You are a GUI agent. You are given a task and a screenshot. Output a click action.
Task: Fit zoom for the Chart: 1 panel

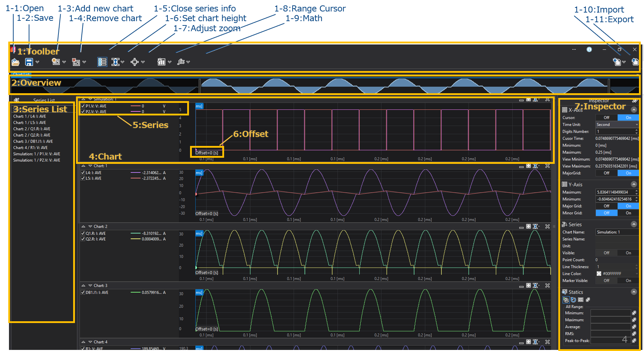click(x=529, y=166)
